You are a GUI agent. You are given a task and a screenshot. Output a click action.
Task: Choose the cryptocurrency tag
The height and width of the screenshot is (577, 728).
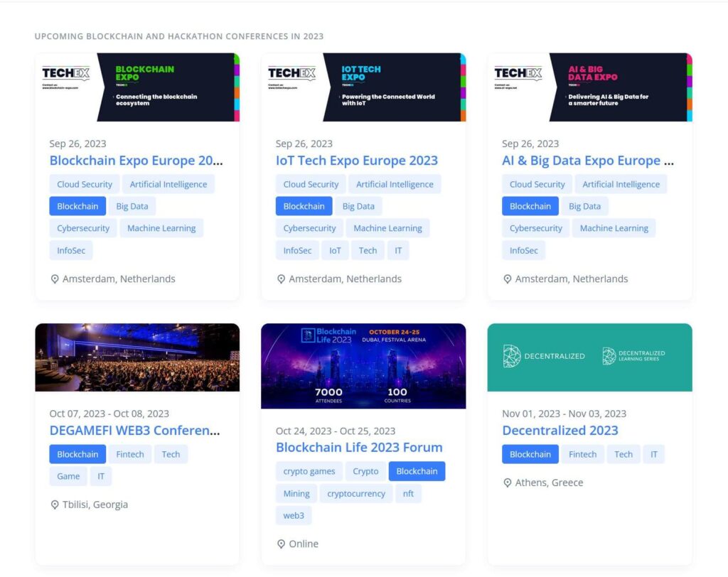pyautogui.click(x=356, y=493)
